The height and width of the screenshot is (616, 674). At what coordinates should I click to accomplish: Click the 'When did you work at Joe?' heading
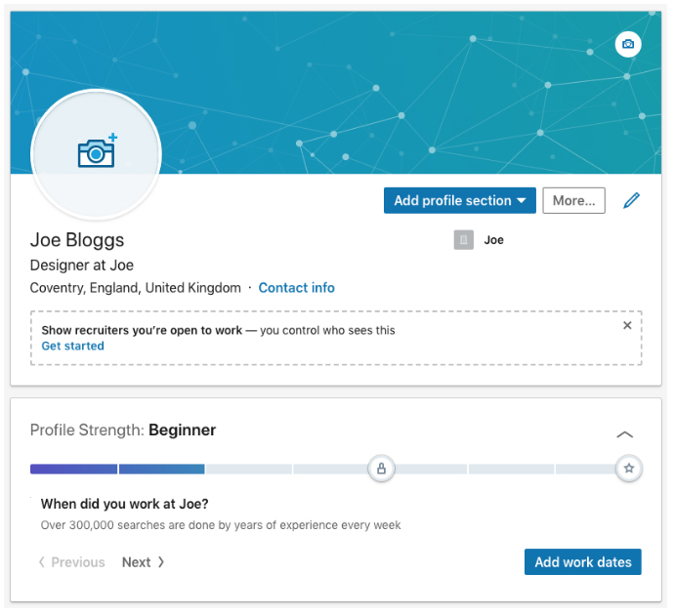(124, 504)
